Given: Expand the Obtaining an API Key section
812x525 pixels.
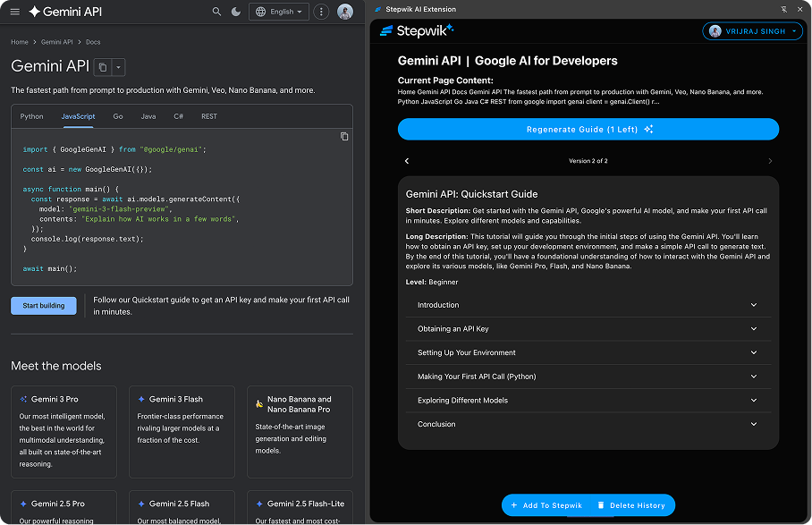Looking at the screenshot, I should [588, 329].
